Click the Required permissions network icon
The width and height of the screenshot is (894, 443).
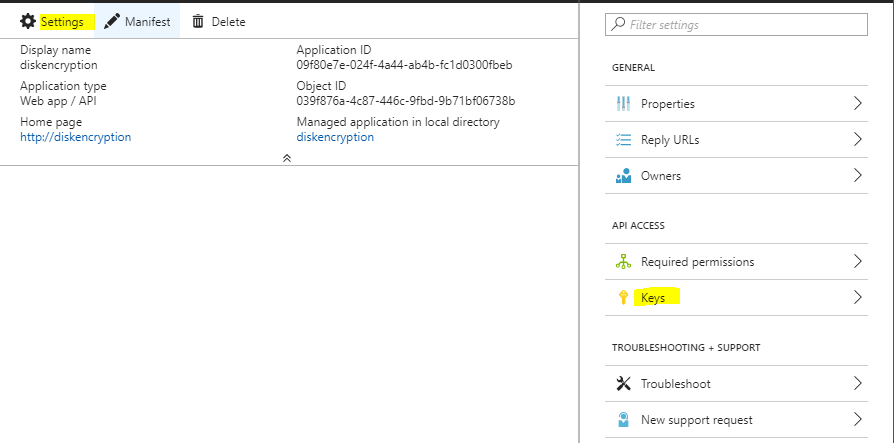623,262
